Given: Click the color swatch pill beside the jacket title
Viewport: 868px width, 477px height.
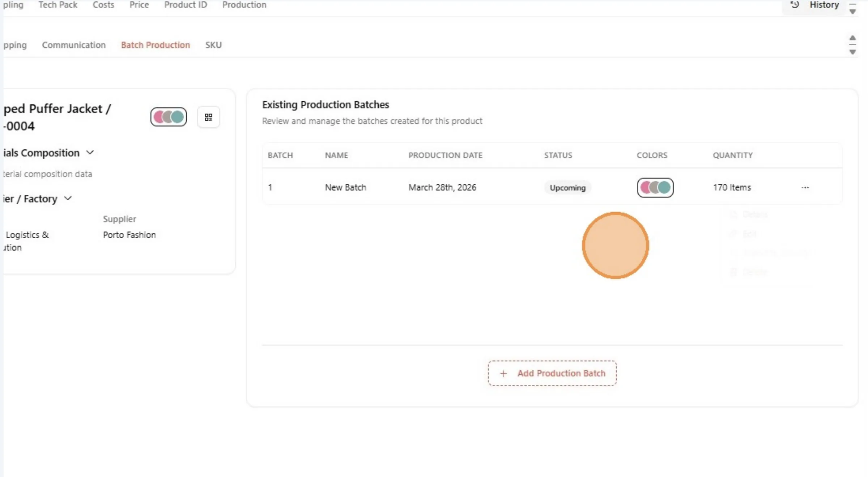Looking at the screenshot, I should pos(169,117).
